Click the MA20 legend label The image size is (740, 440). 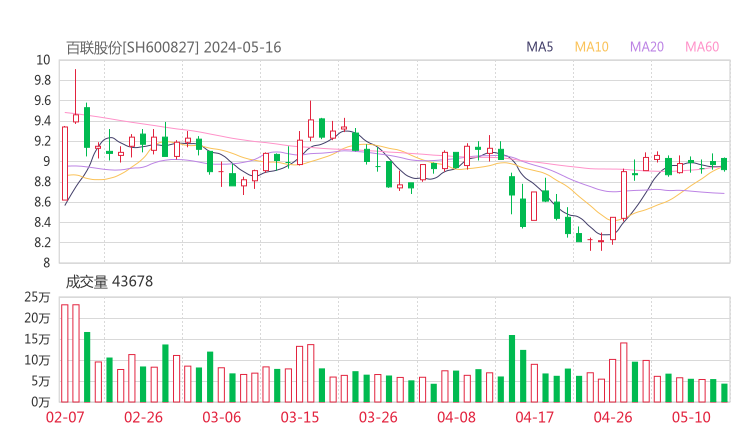click(647, 47)
